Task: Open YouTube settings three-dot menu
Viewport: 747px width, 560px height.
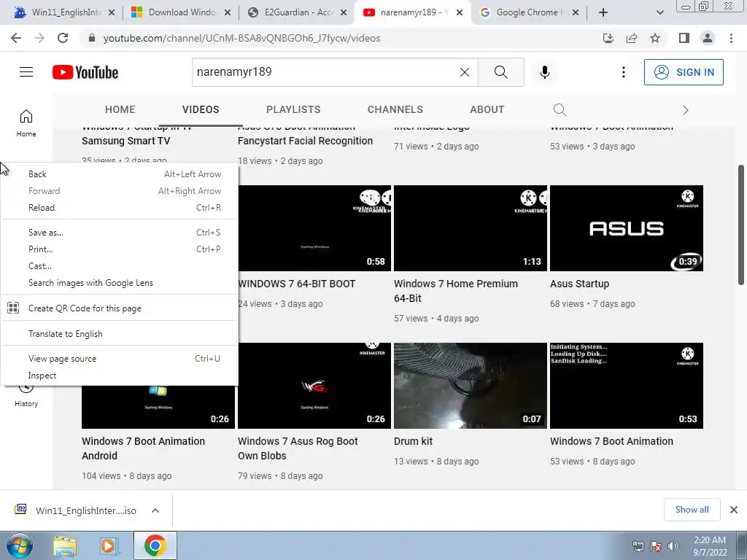Action: [x=623, y=72]
